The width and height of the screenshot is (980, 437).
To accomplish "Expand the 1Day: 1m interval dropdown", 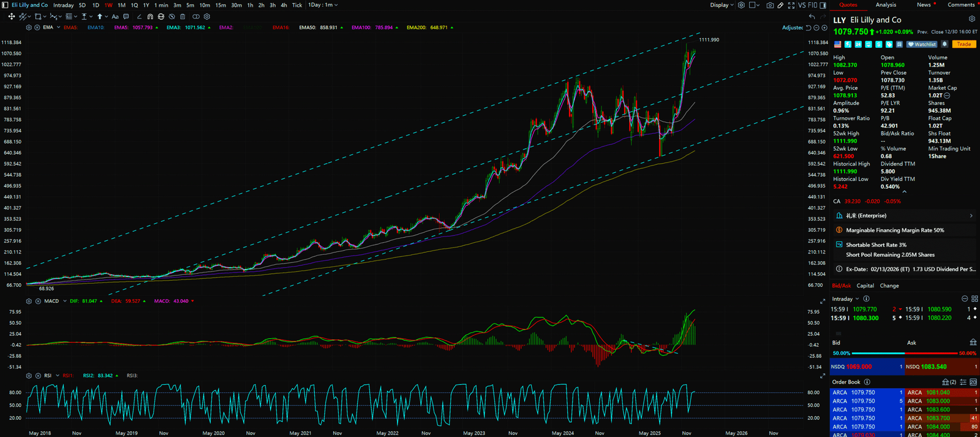I will pos(323,5).
